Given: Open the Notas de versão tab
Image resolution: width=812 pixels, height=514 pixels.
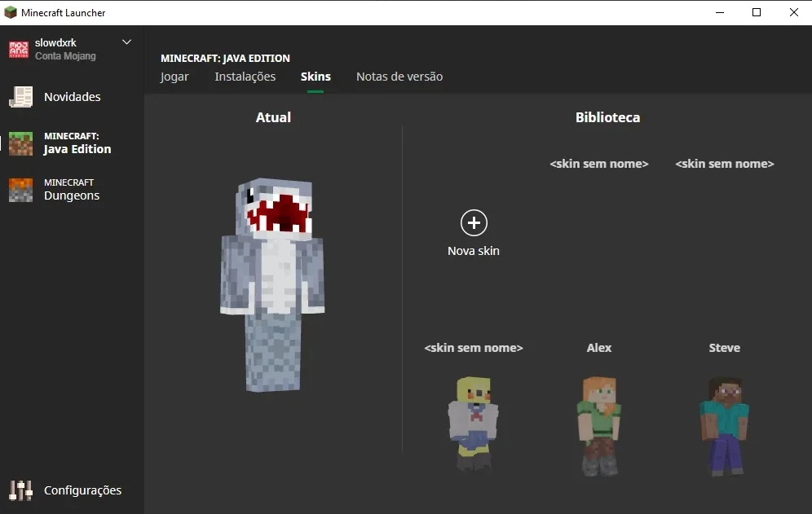Looking at the screenshot, I should (x=399, y=77).
